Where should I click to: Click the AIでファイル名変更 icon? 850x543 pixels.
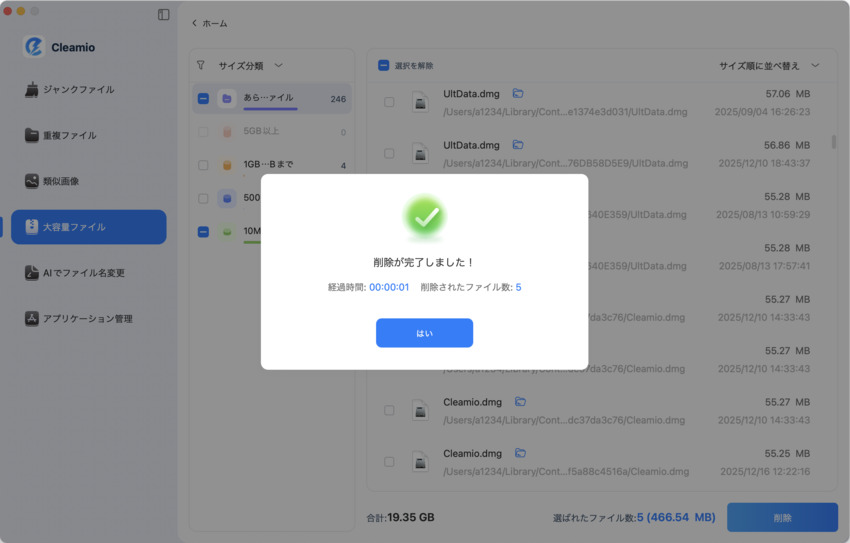pos(32,273)
